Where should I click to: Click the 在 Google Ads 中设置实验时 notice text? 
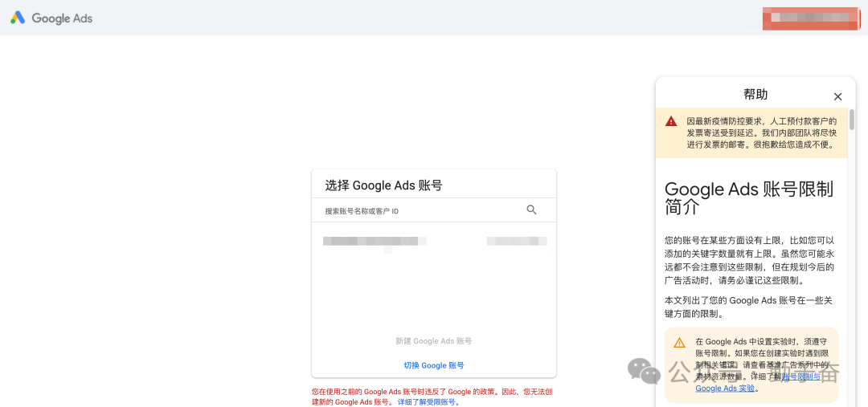pos(763,365)
